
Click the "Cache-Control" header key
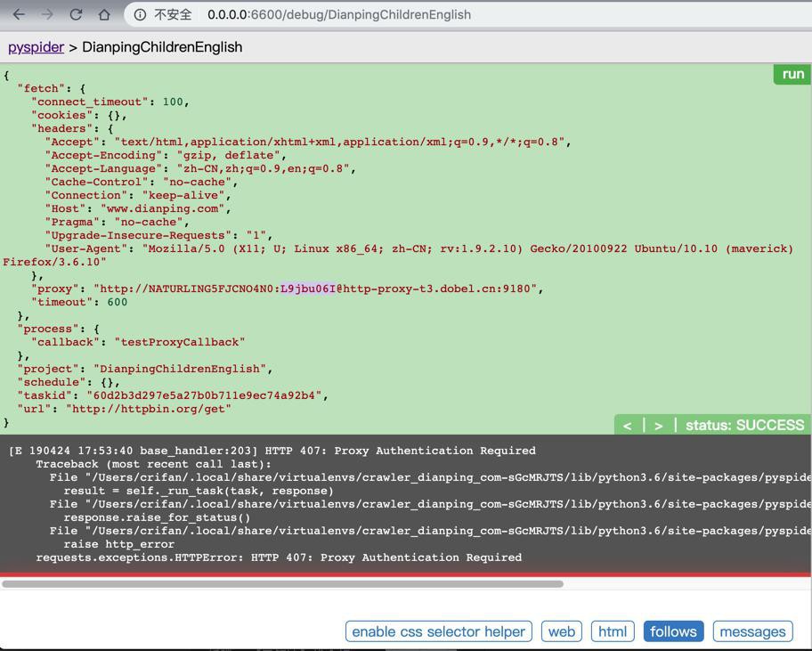click(96, 182)
